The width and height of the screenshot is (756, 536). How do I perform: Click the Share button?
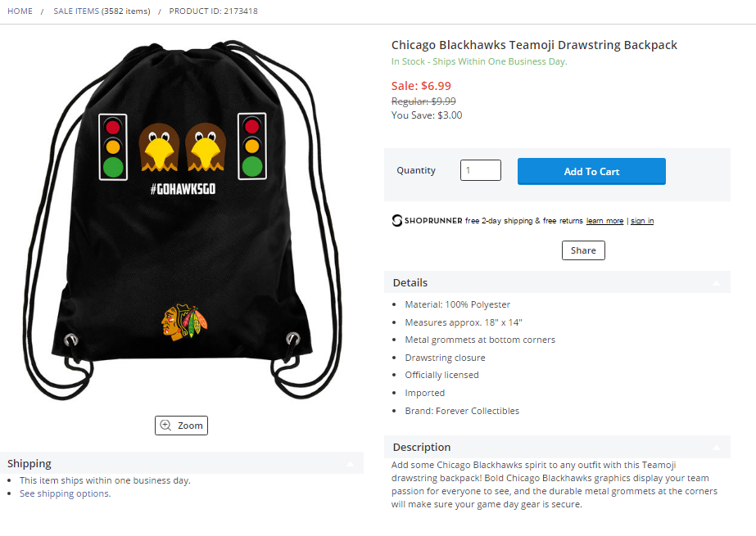583,250
